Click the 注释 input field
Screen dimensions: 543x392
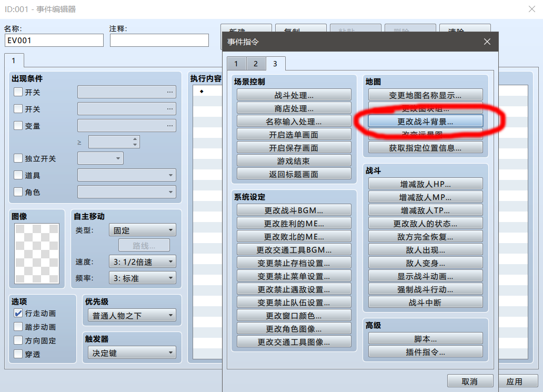[x=159, y=40]
